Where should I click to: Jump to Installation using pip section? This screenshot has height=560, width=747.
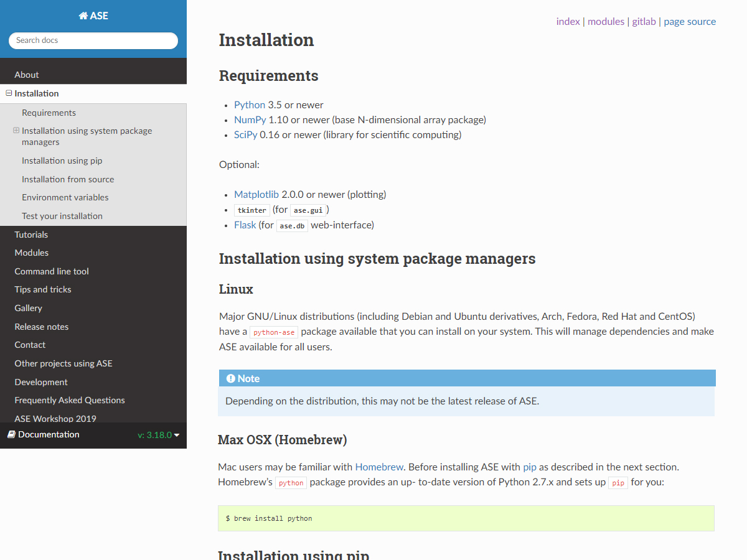tap(62, 161)
